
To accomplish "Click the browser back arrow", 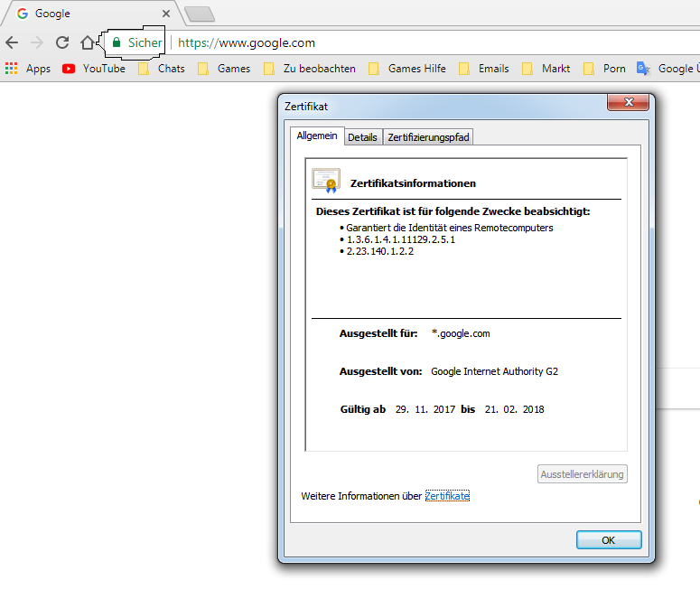I will (x=12, y=42).
